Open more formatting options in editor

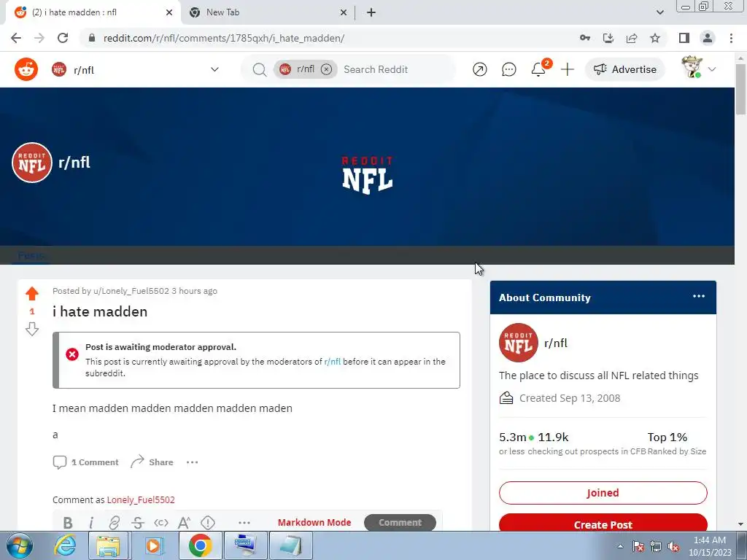(x=244, y=522)
